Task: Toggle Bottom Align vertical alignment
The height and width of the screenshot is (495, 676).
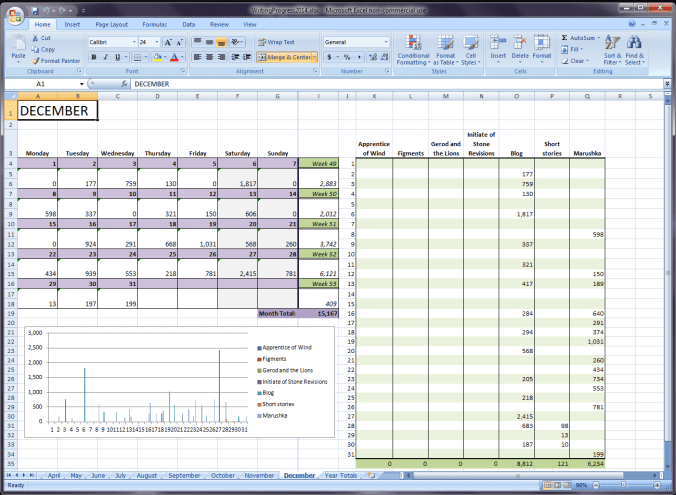Action: (221, 42)
